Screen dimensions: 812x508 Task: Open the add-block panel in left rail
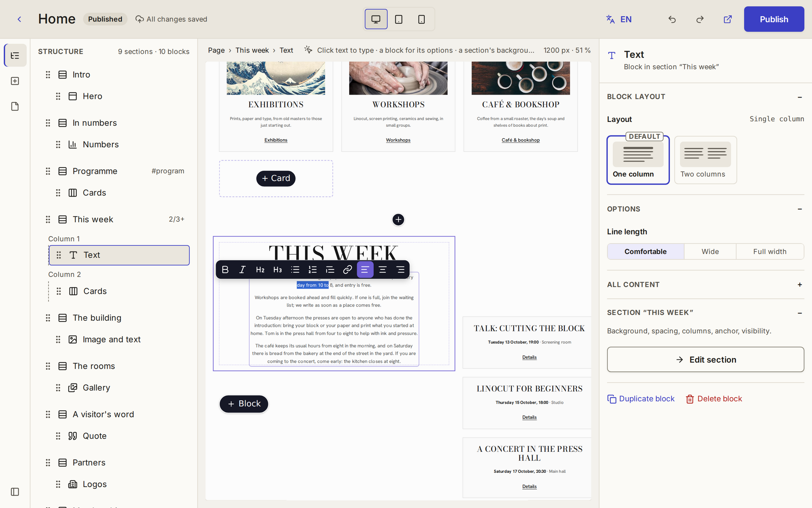[15, 81]
